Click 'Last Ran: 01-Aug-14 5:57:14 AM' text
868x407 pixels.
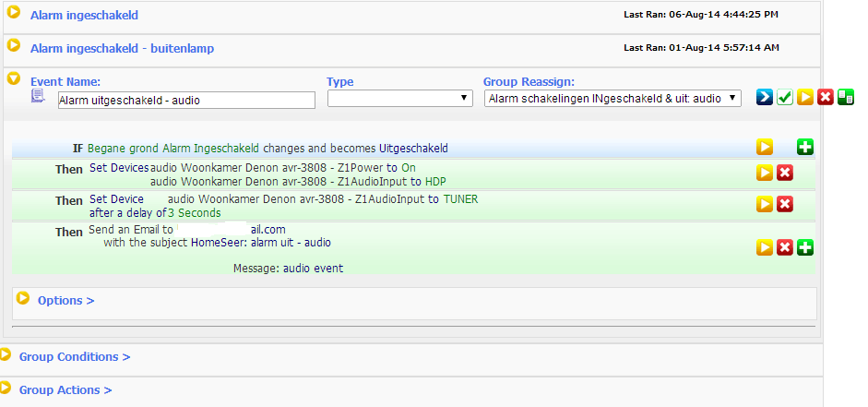701,48
